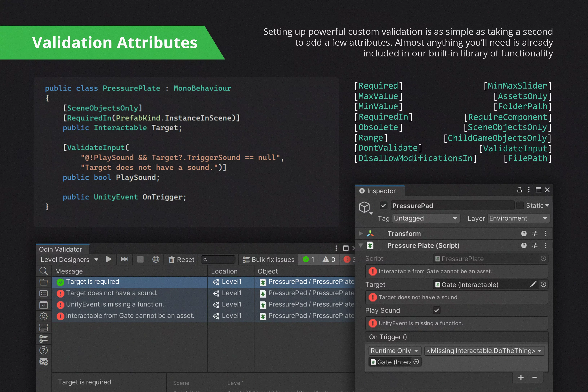The height and width of the screenshot is (392, 588).
Task: Click the Reset trash button
Action: [x=181, y=259]
